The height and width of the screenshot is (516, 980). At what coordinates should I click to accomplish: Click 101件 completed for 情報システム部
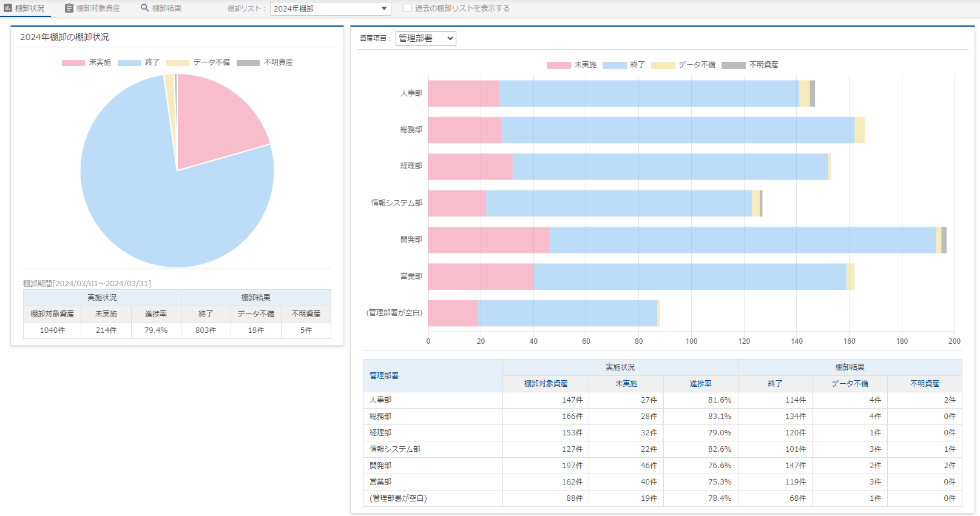796,449
